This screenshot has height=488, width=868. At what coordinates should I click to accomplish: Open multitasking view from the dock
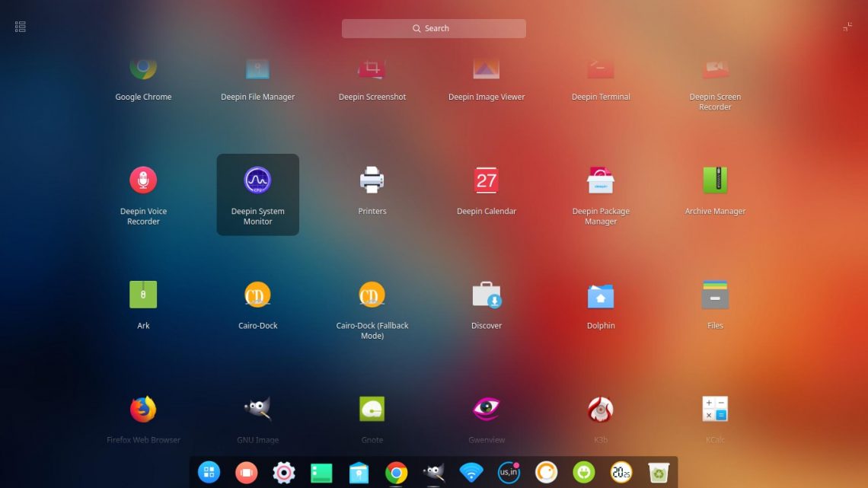pos(247,472)
